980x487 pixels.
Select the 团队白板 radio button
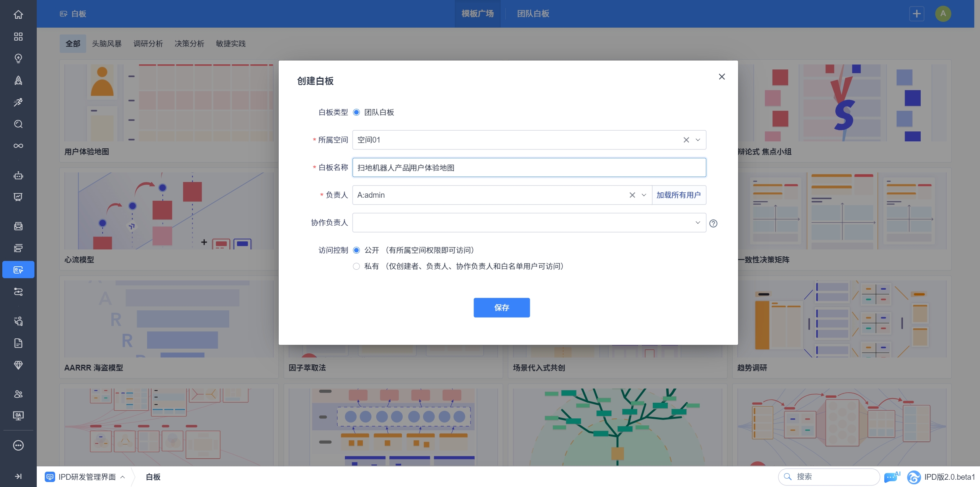356,112
